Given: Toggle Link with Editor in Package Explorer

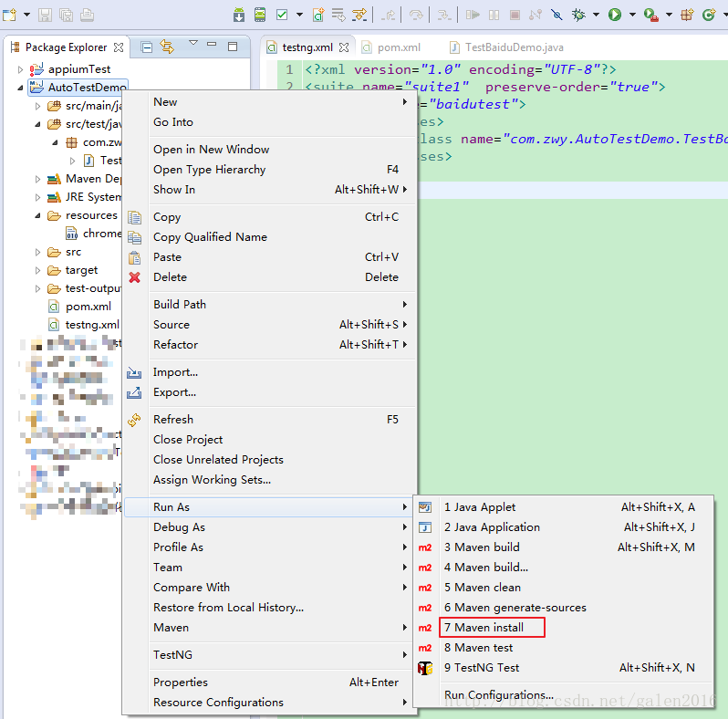Looking at the screenshot, I should [x=167, y=47].
